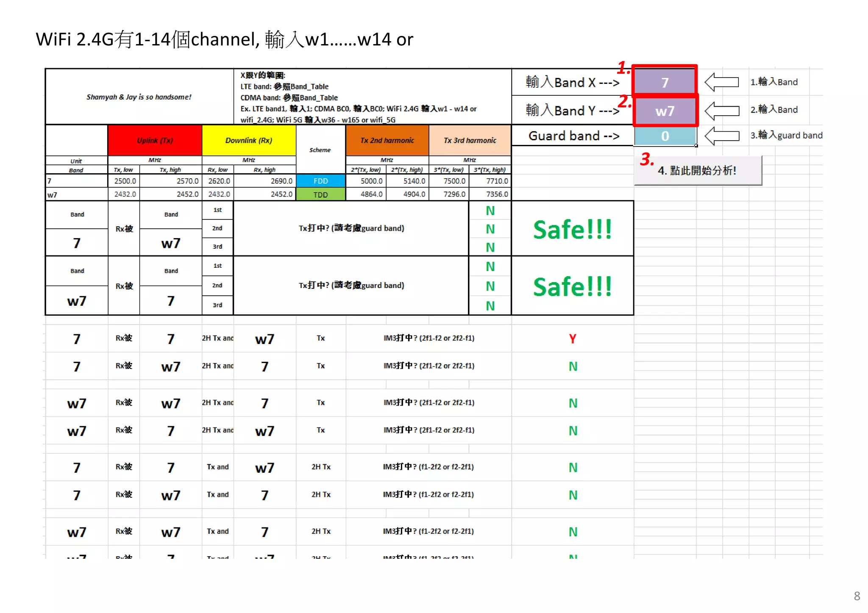Screen dimensions: 868x613
Task: Click the 'X跟Y的範圍' instructions cell
Action: tap(373, 97)
